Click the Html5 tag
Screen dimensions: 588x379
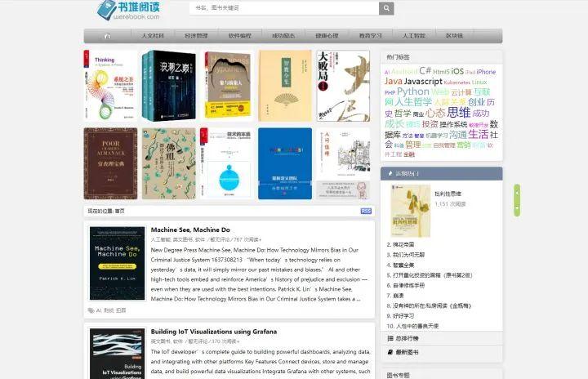[x=441, y=72]
